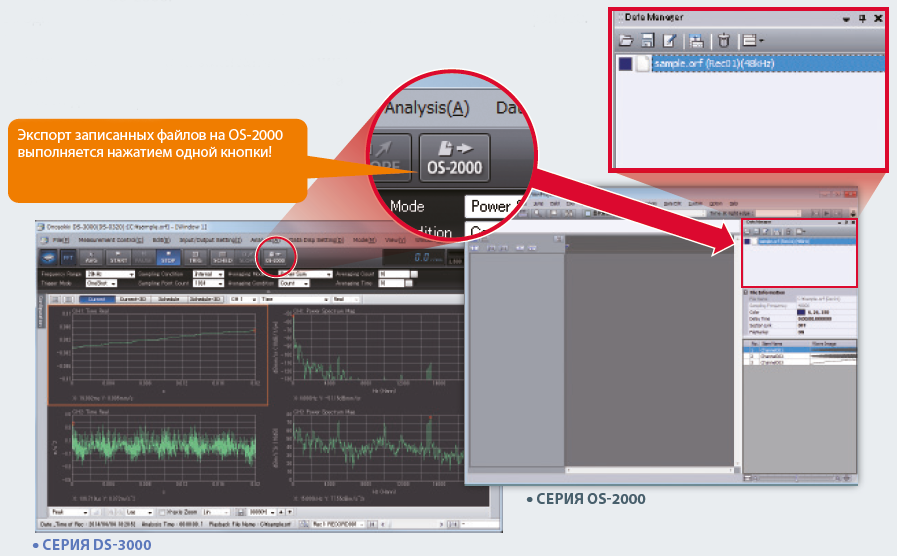Click zoom slider at OS-2000 bottom right
The width and height of the screenshot is (897, 556).
797,478
